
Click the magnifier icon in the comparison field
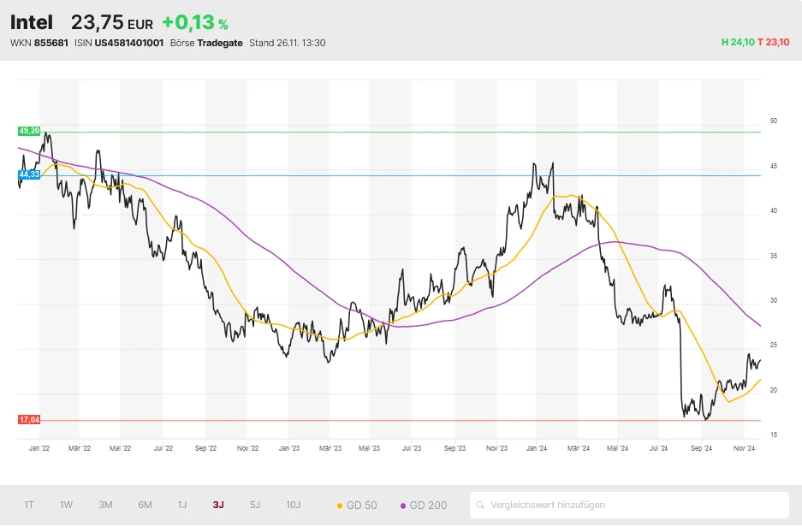[481, 505]
